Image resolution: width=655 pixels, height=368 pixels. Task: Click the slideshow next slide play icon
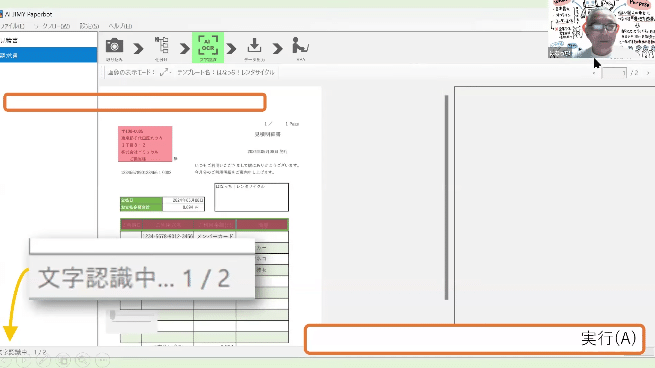[23, 360]
